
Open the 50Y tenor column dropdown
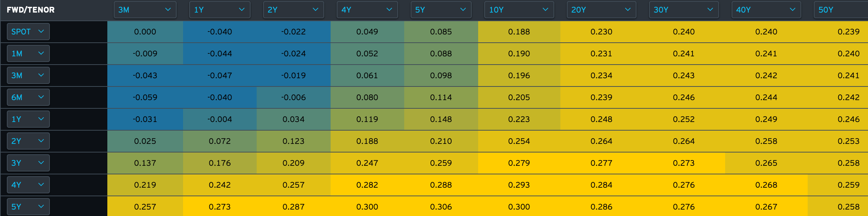(x=841, y=10)
